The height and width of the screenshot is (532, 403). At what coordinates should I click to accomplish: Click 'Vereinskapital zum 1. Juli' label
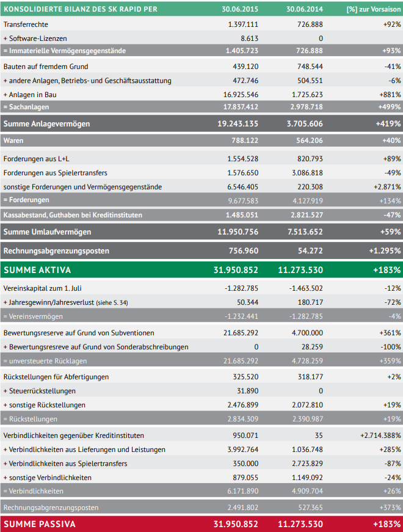42,288
